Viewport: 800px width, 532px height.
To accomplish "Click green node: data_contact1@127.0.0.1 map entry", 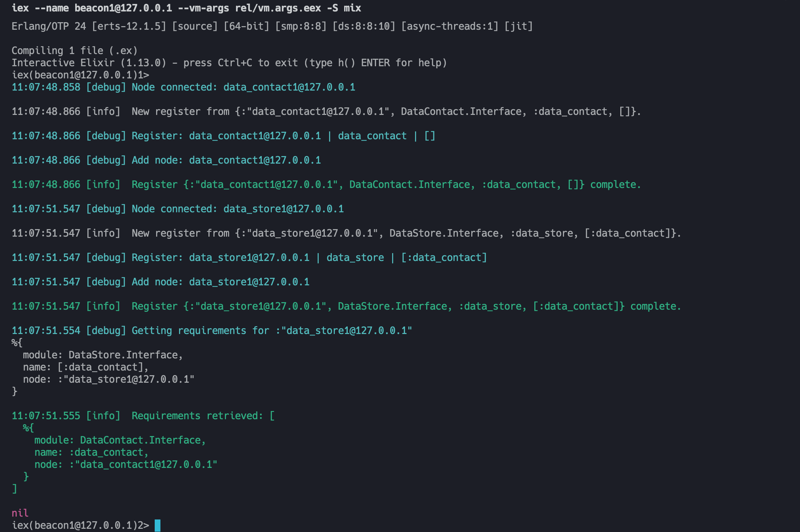I will coord(126,464).
